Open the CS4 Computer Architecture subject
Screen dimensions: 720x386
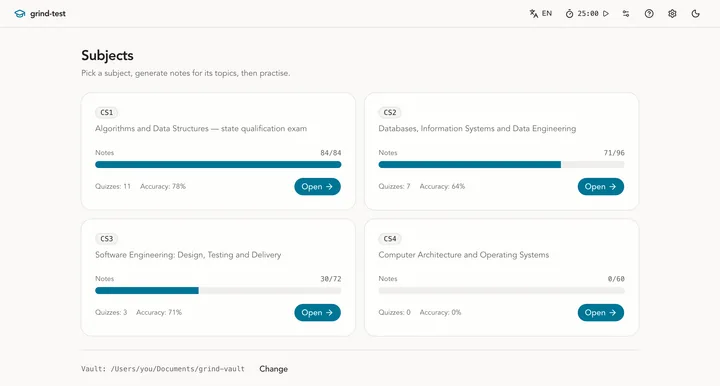(601, 313)
